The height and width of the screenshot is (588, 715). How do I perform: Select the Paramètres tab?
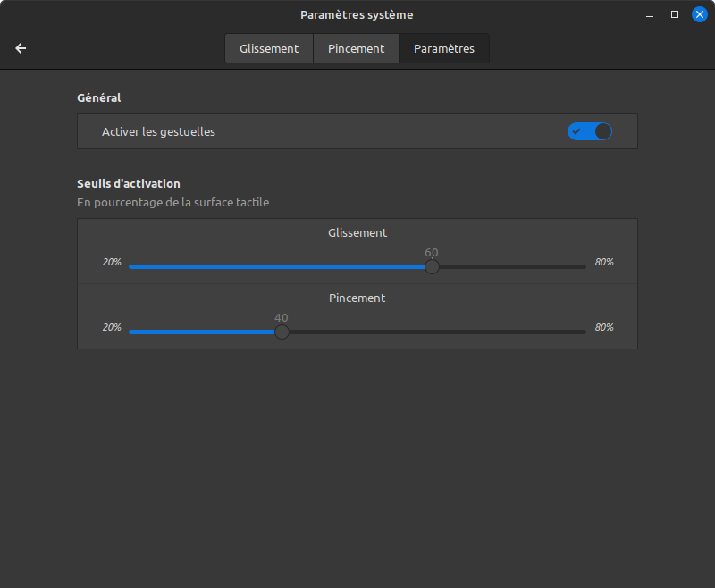pyautogui.click(x=444, y=48)
